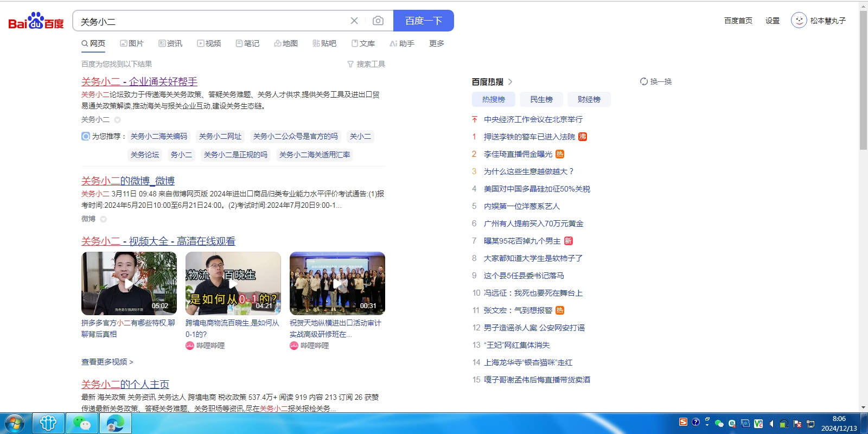Viewport: 868px width, 434px height.
Task: Expand 百度热搜 chevron arrow
Action: click(510, 82)
